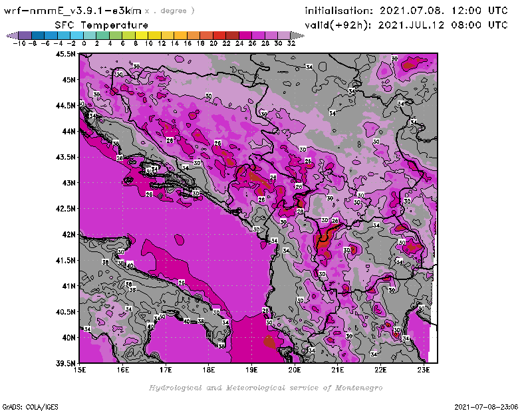Click the "16E" longitude axis label
Image resolution: width=532 pixels, height=411 pixels.
coord(123,370)
